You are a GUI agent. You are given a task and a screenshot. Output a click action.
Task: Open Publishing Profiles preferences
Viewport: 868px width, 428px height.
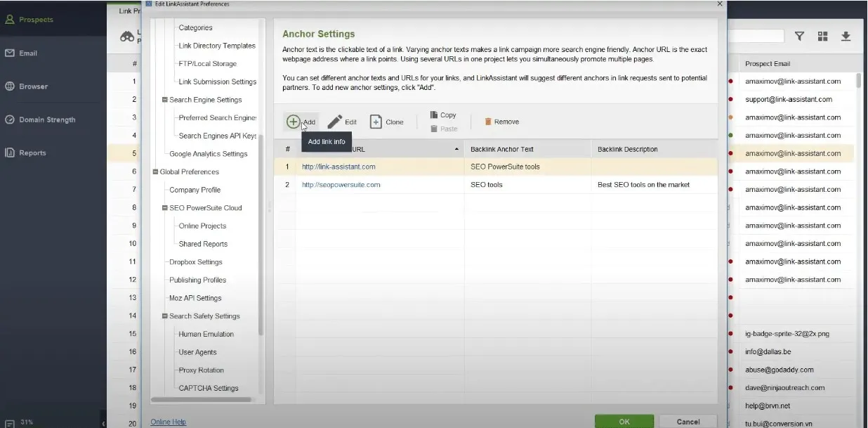coord(197,280)
